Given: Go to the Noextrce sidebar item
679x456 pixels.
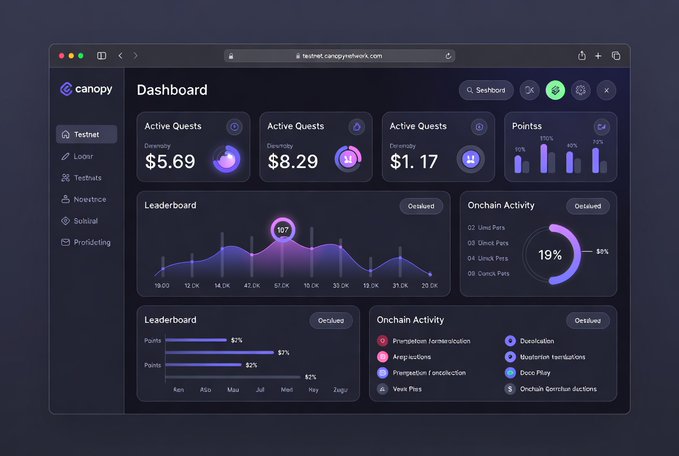Looking at the screenshot, I should (x=84, y=199).
